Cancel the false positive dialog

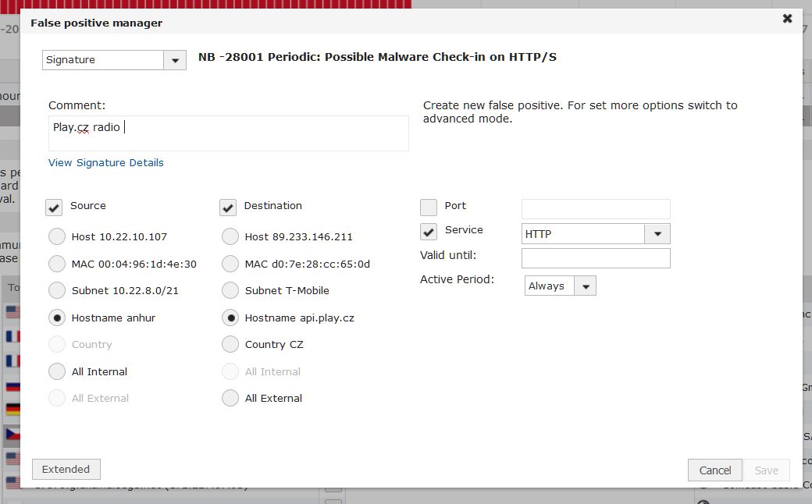point(714,470)
